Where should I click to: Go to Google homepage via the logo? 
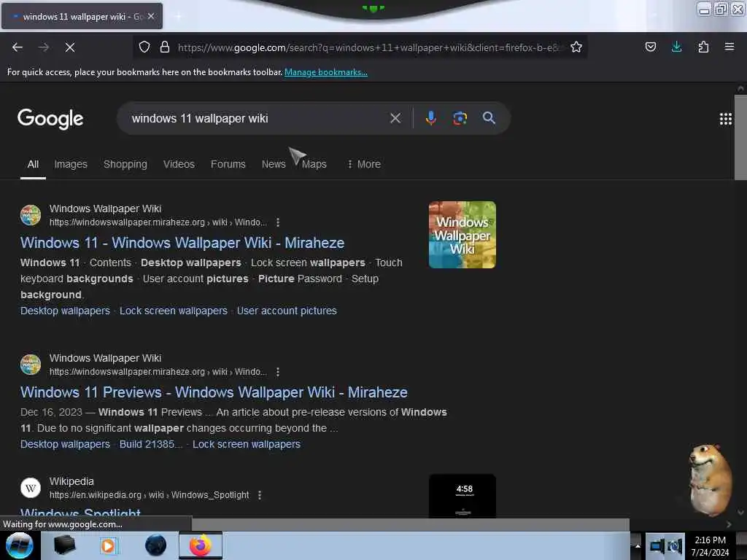tap(50, 119)
